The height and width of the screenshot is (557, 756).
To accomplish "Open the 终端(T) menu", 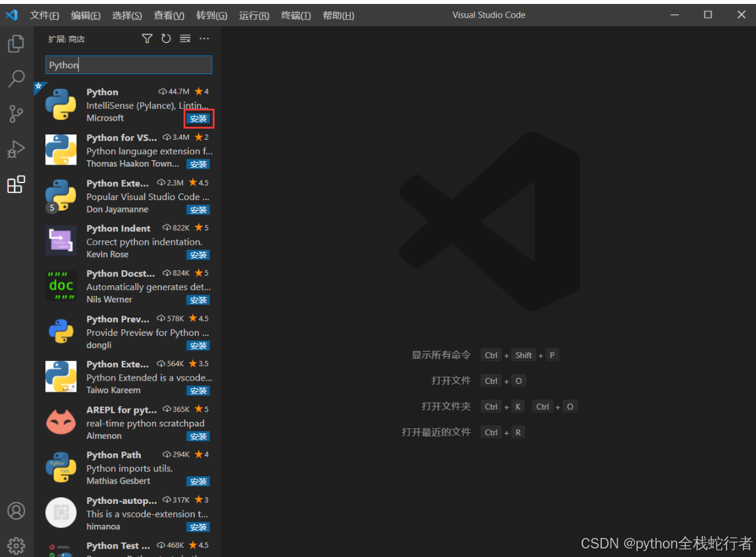I will tap(296, 16).
